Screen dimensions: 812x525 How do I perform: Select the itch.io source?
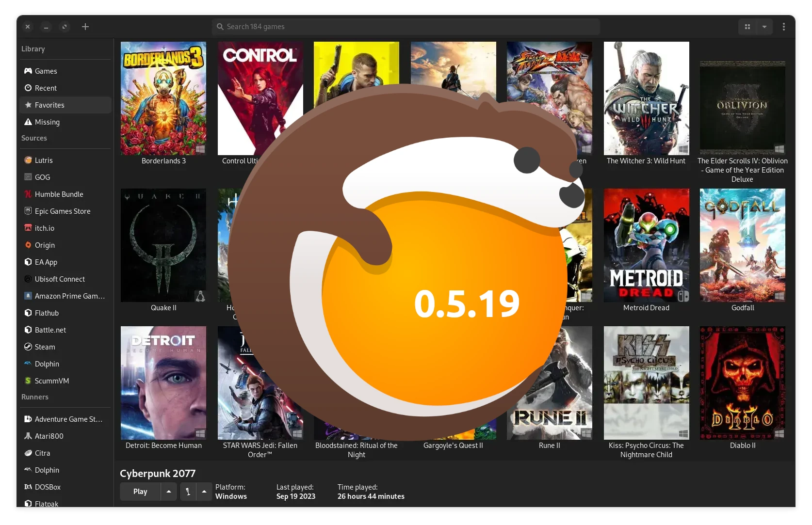tap(44, 228)
